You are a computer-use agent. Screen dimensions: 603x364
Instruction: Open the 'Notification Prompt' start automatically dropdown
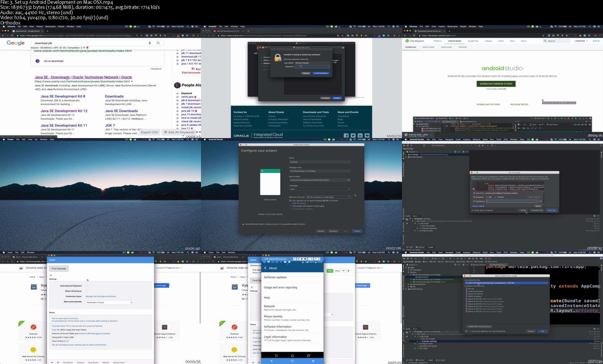(109, 302)
